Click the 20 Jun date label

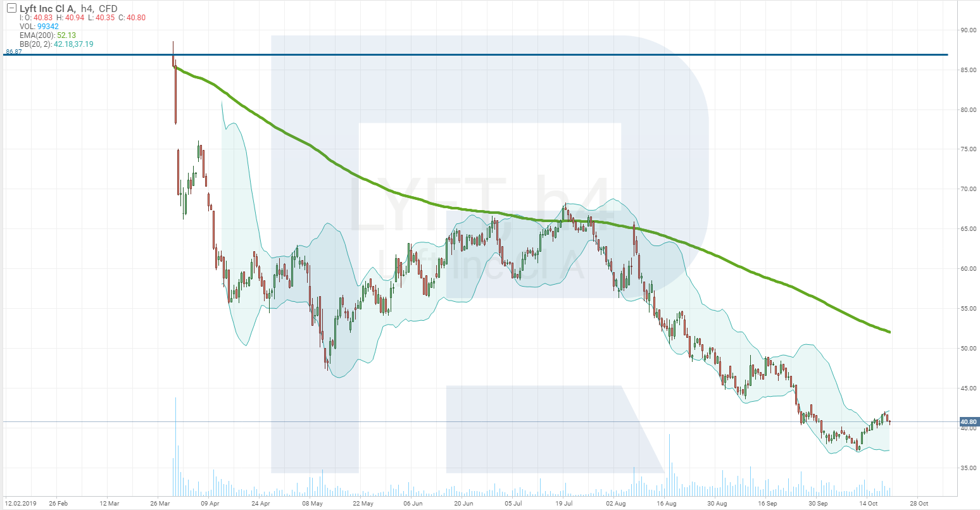tap(463, 504)
